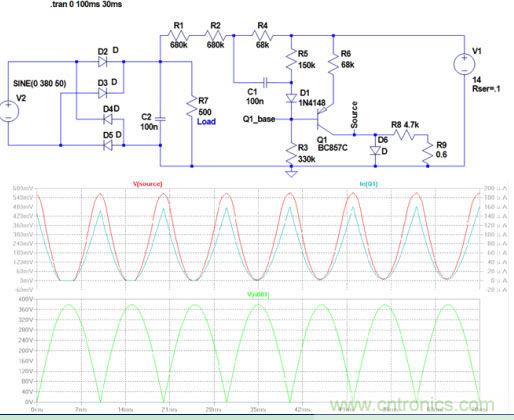Click the Source net label
The image size is (514, 420).
tap(354, 115)
